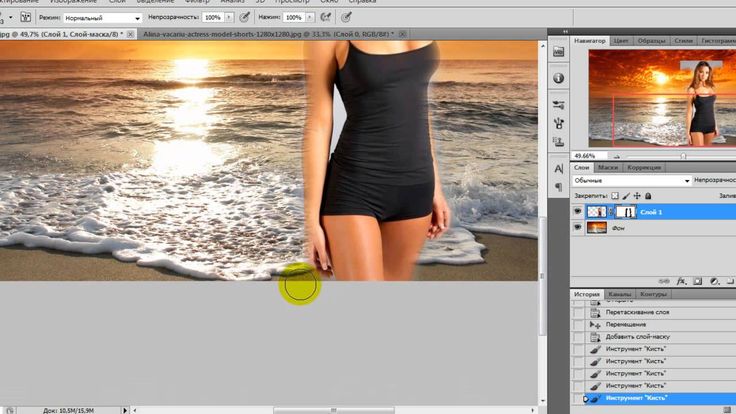Click navigator zoom out icon
The image size is (736, 414).
pyautogui.click(x=617, y=156)
